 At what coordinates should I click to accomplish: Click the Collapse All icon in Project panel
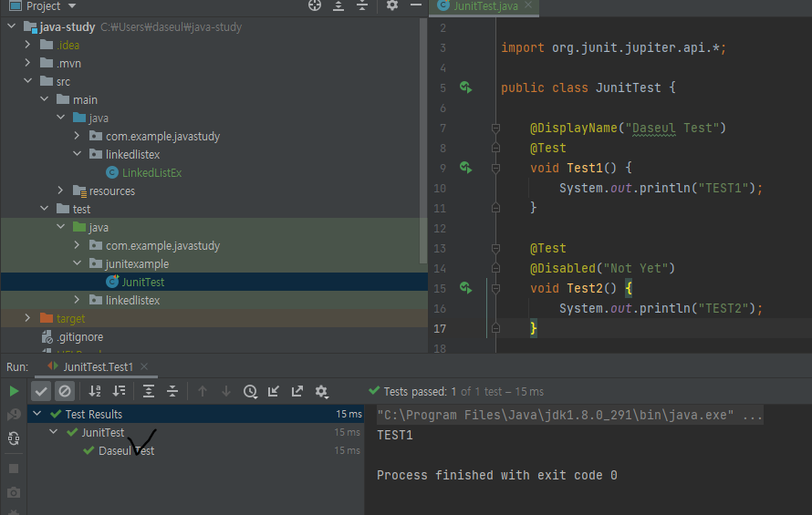click(x=362, y=5)
